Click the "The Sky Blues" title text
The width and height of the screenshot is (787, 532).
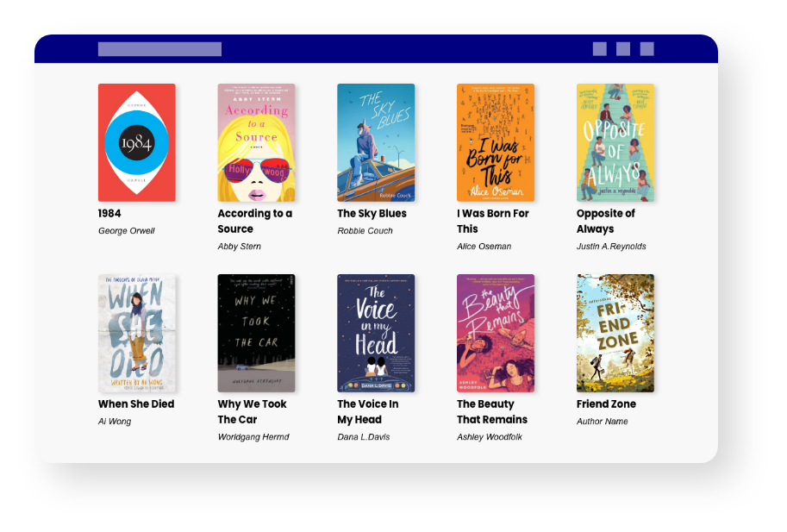click(x=372, y=213)
